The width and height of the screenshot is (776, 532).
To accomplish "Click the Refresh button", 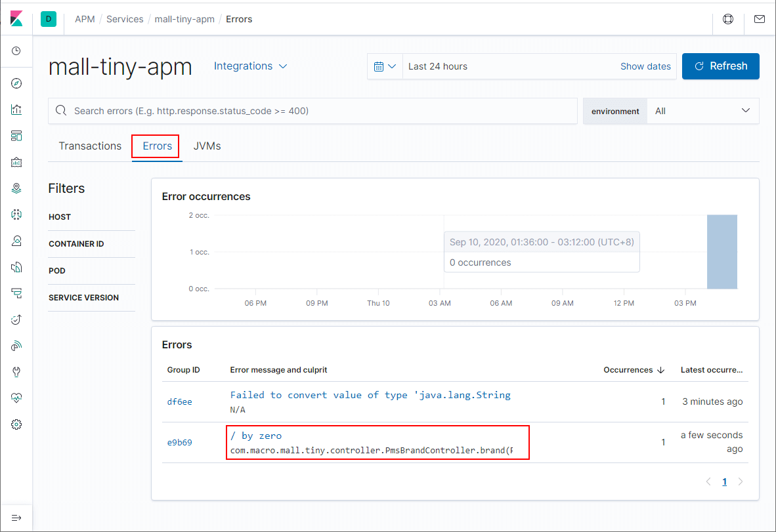I will [721, 66].
